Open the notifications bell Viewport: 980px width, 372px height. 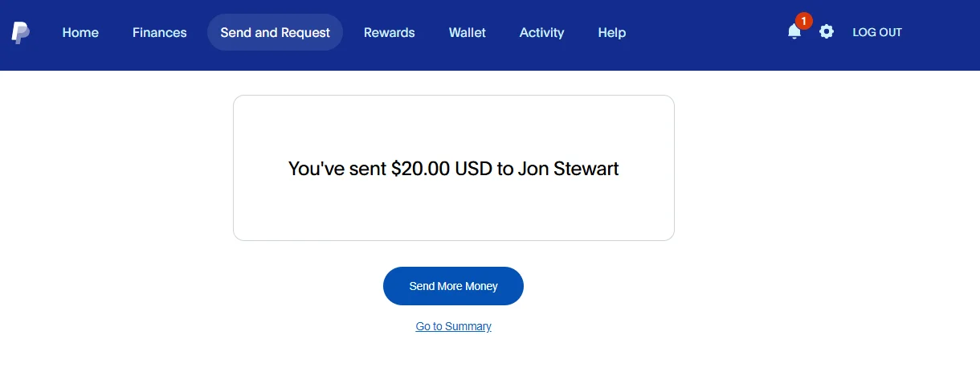pyautogui.click(x=794, y=32)
